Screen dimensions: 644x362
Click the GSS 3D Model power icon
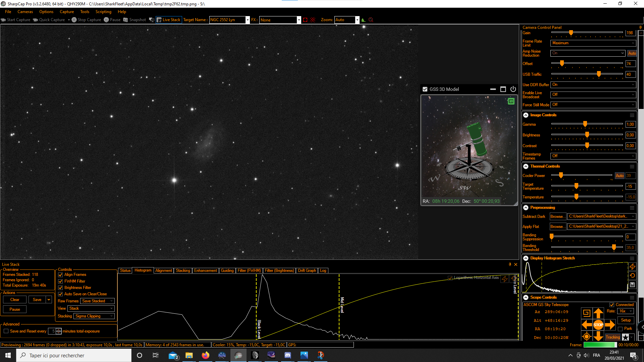513,89
